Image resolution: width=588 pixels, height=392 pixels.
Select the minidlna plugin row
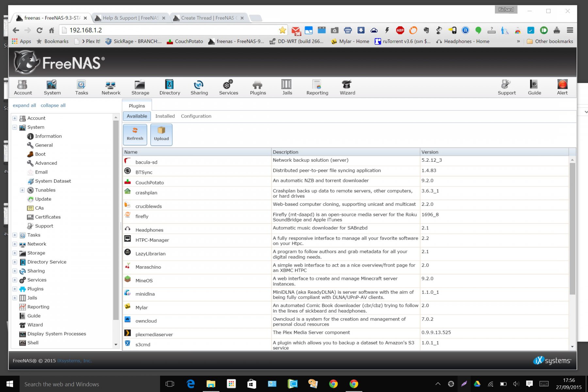click(x=346, y=294)
